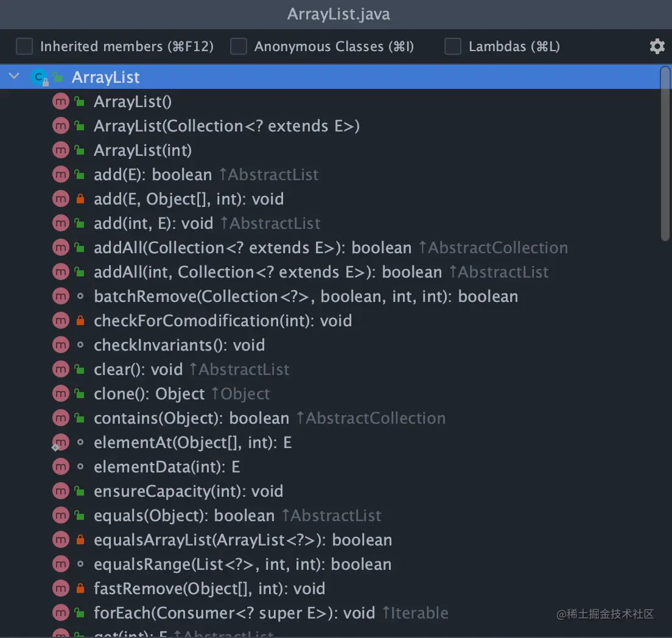Viewport: 672px width, 638px height.
Task: Collapse the ArrayList class node
Action: 14,77
